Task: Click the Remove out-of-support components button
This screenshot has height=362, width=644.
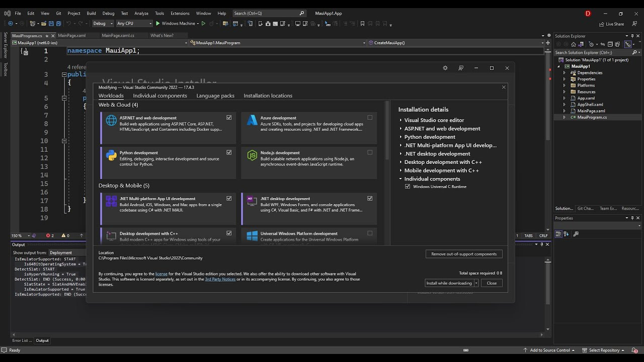Action: pyautogui.click(x=463, y=254)
